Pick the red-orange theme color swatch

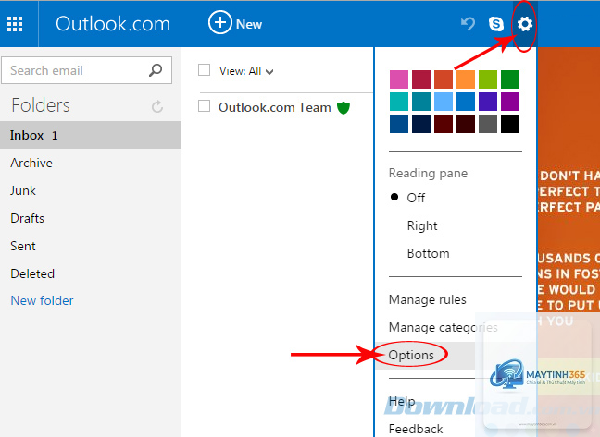coord(443,79)
